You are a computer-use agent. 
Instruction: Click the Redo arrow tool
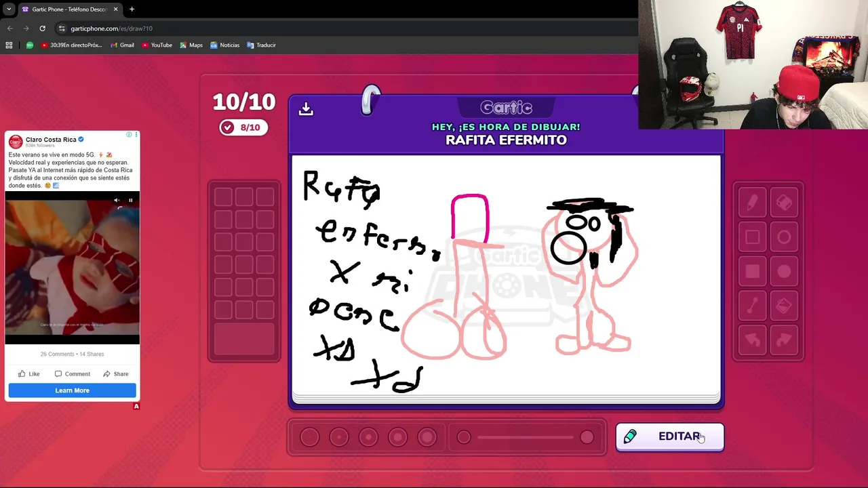coord(784,341)
